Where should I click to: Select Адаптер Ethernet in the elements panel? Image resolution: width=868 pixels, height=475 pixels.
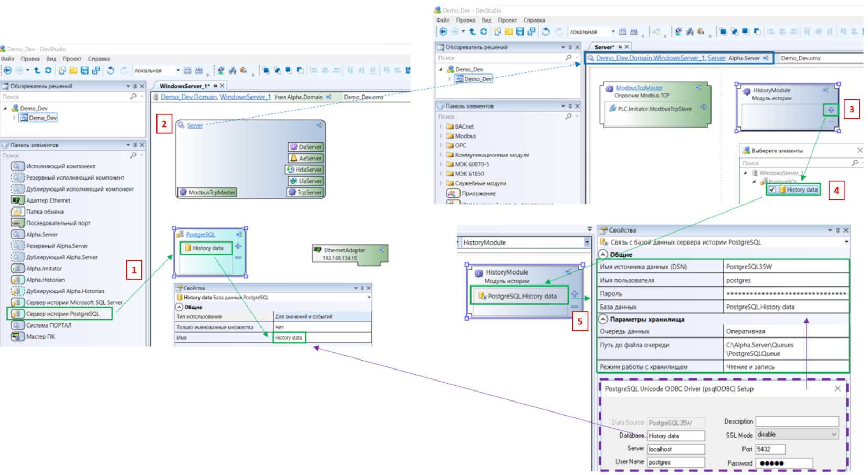41,200
